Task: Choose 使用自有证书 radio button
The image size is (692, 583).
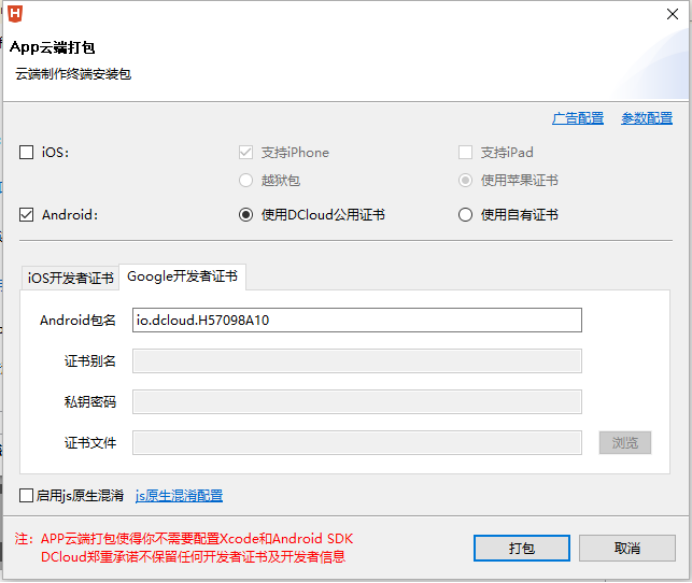Action: (x=465, y=214)
